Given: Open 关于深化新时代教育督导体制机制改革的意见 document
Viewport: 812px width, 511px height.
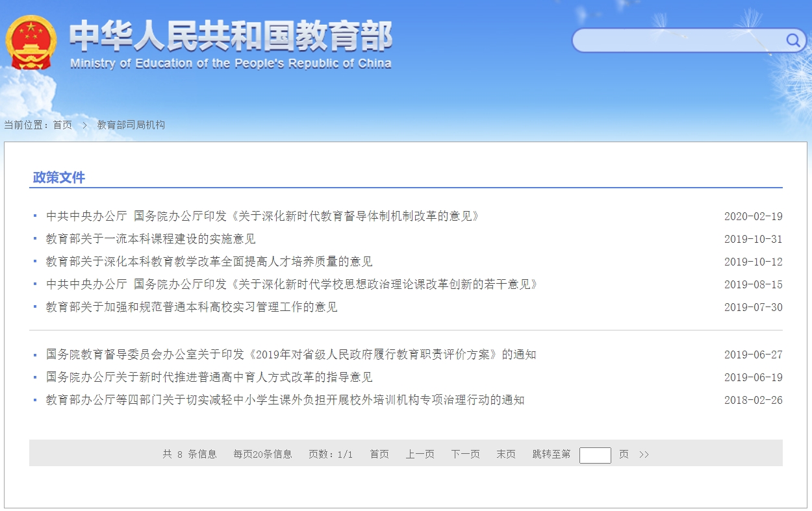Looking at the screenshot, I should coord(262,216).
